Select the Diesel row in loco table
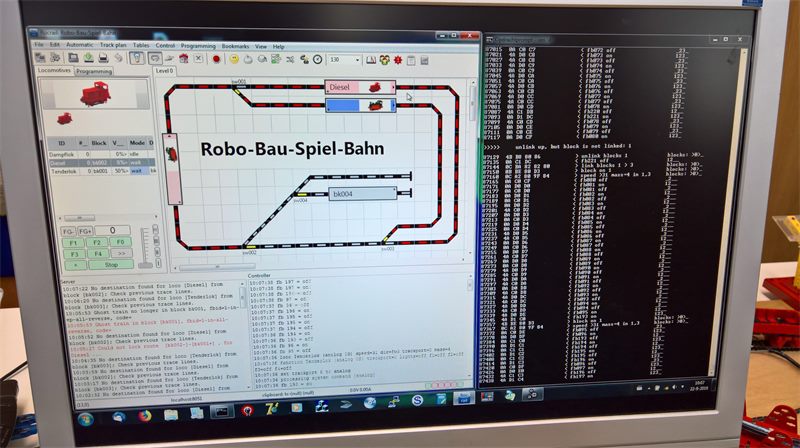 coord(102,163)
